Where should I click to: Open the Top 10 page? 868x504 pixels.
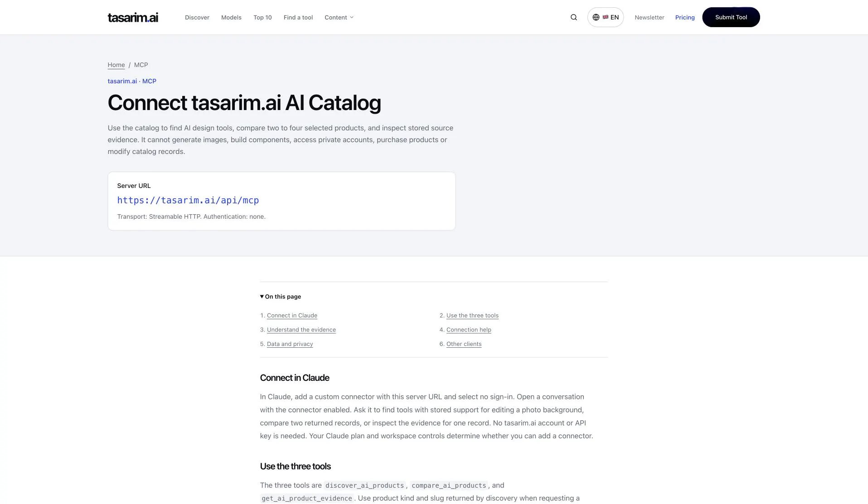pos(262,17)
